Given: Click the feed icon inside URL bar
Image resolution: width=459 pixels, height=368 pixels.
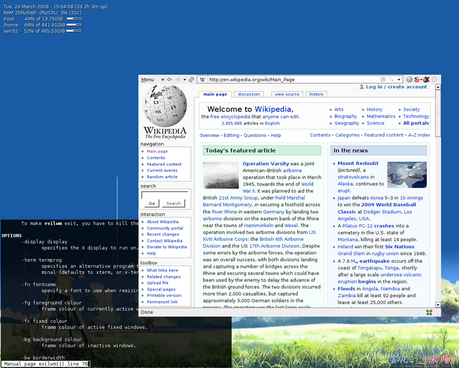Looking at the screenshot, I should pyautogui.click(x=383, y=79).
